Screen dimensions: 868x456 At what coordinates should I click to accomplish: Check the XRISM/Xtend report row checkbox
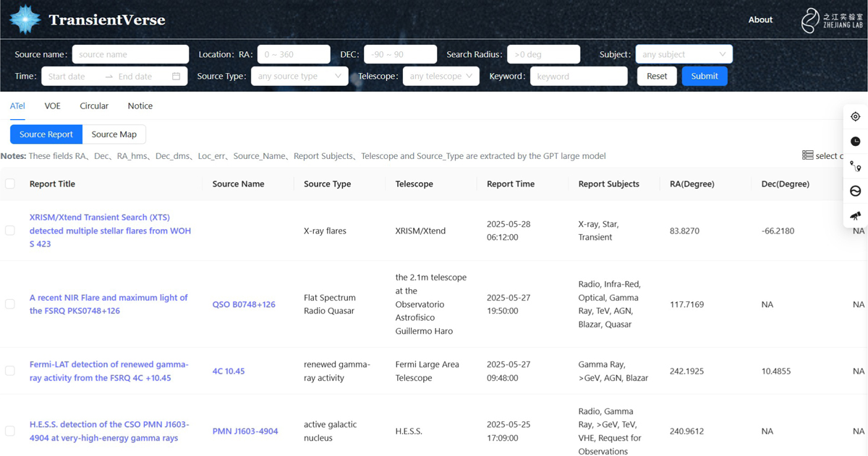coord(10,231)
